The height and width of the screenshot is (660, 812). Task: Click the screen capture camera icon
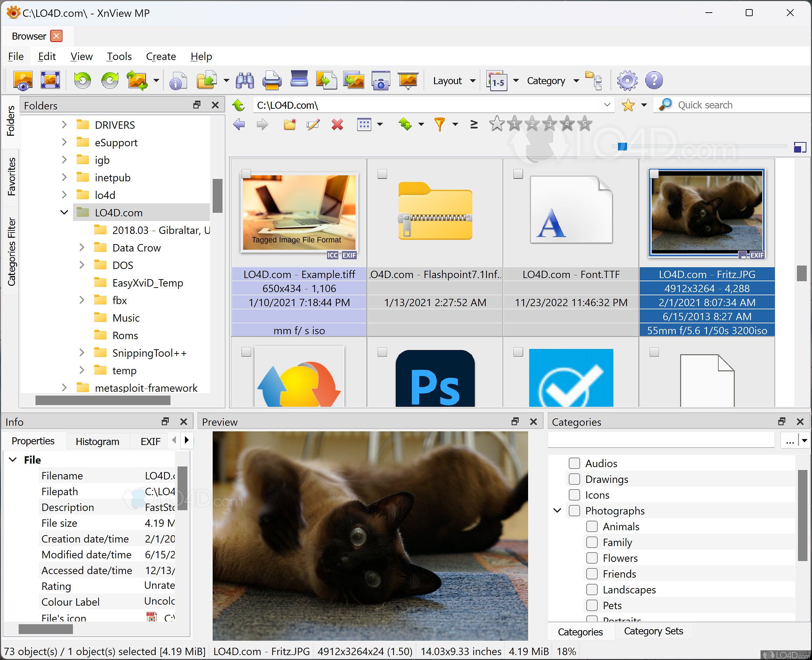click(381, 81)
